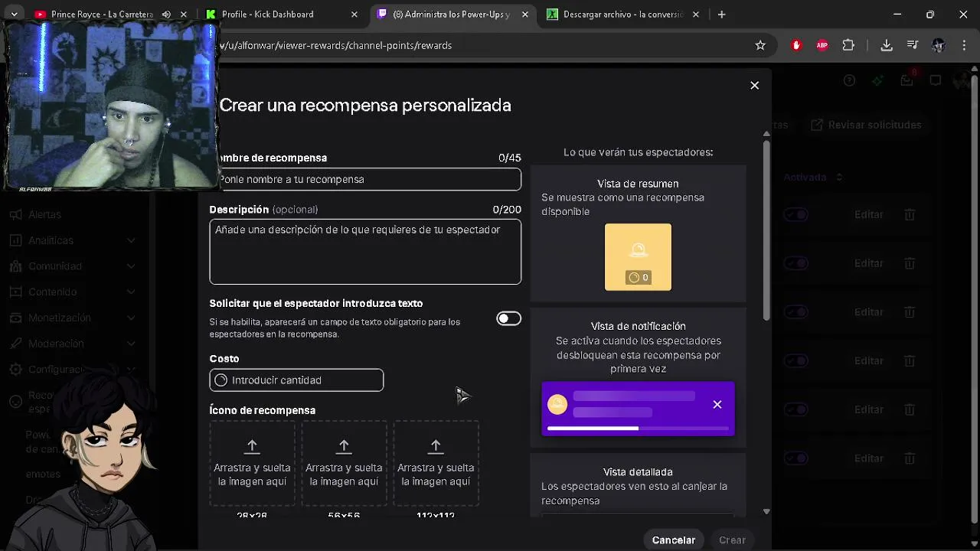Open the Chrome tab search dropdown
980x551 pixels.
[14, 15]
